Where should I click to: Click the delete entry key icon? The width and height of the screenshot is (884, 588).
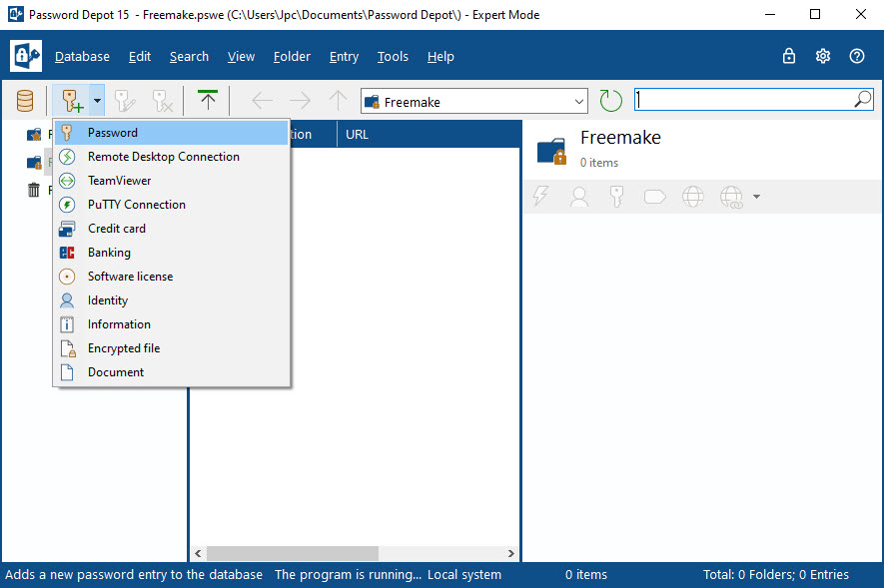[x=163, y=101]
